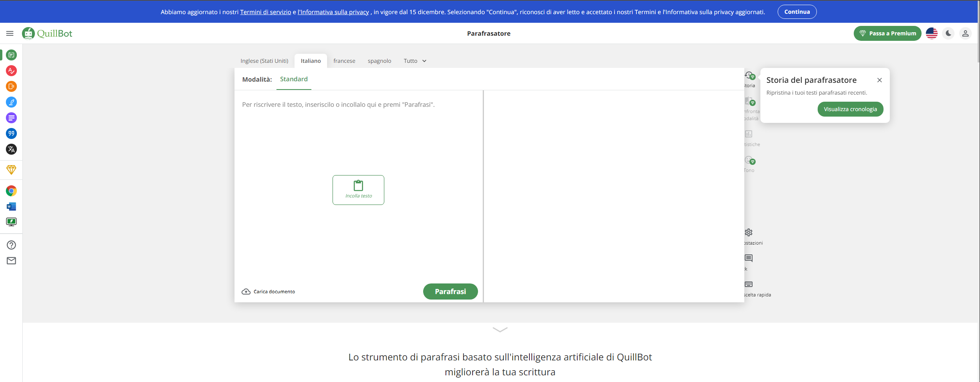980x382 pixels.
Task: Expand the Tutto language dropdown
Action: click(x=414, y=61)
